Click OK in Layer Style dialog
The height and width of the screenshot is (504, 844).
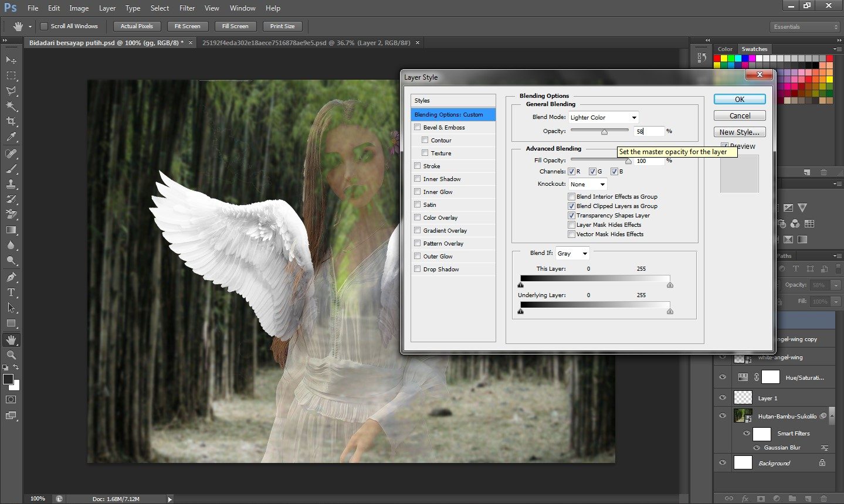739,100
